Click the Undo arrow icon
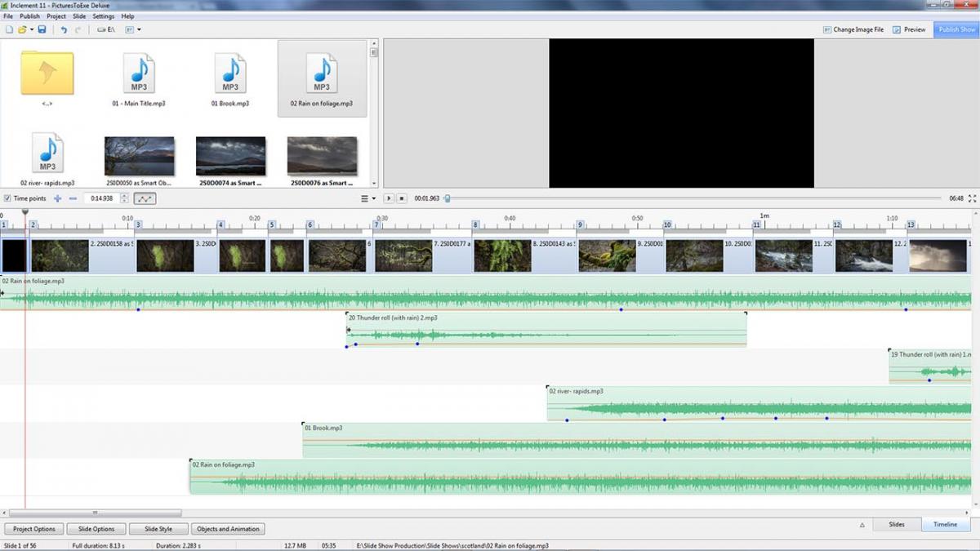Image resolution: width=980 pixels, height=551 pixels. pos(64,29)
